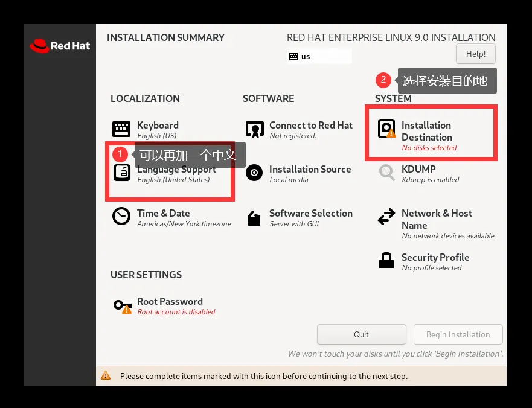
Task: Click the Installation Source disc icon
Action: pos(254,173)
